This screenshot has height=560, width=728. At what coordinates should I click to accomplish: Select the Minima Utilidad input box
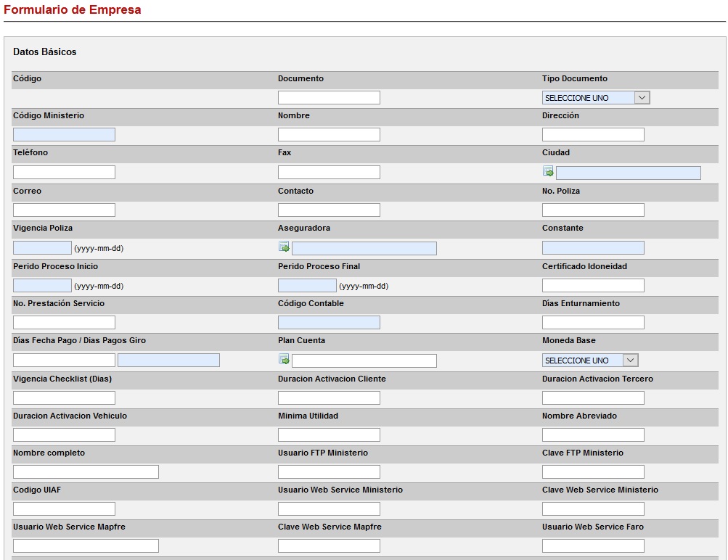(329, 435)
